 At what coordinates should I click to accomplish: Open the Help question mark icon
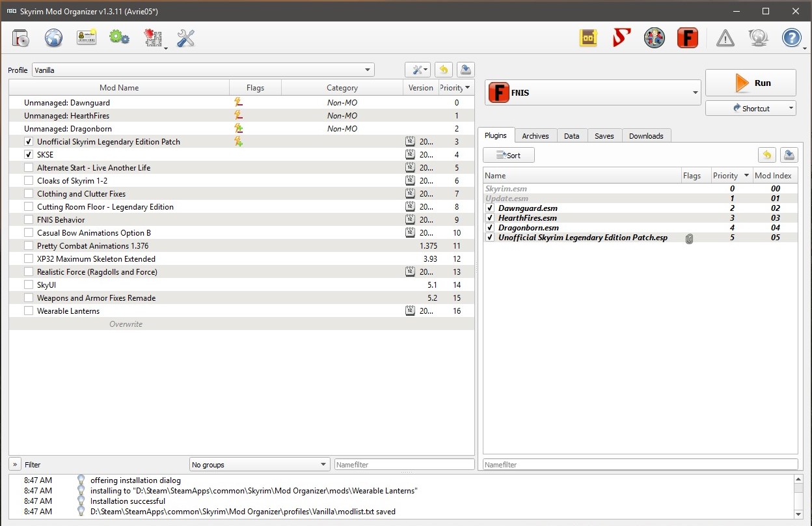coord(791,38)
